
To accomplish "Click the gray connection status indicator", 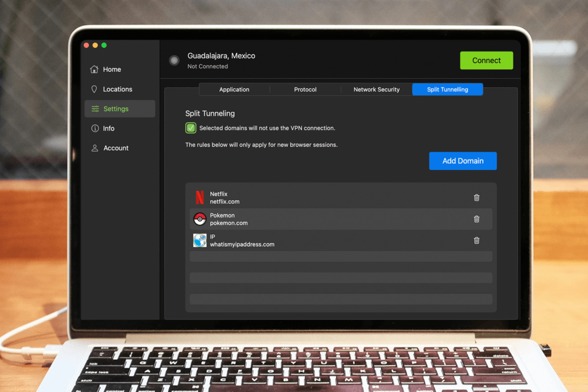I will [x=174, y=60].
